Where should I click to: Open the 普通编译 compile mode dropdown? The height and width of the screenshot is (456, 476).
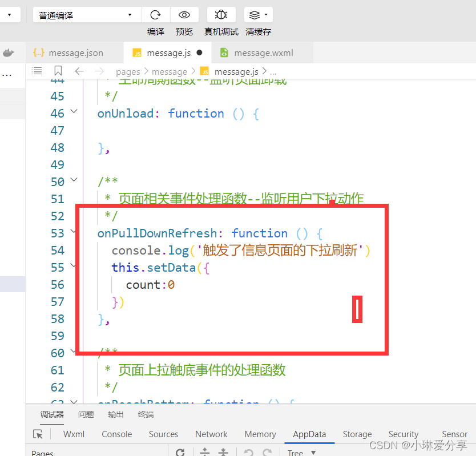tap(87, 15)
